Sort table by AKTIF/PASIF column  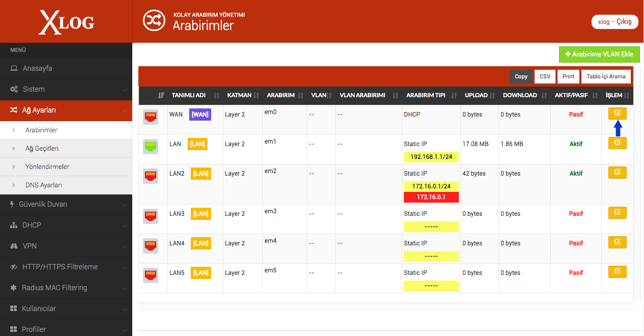[x=576, y=95]
